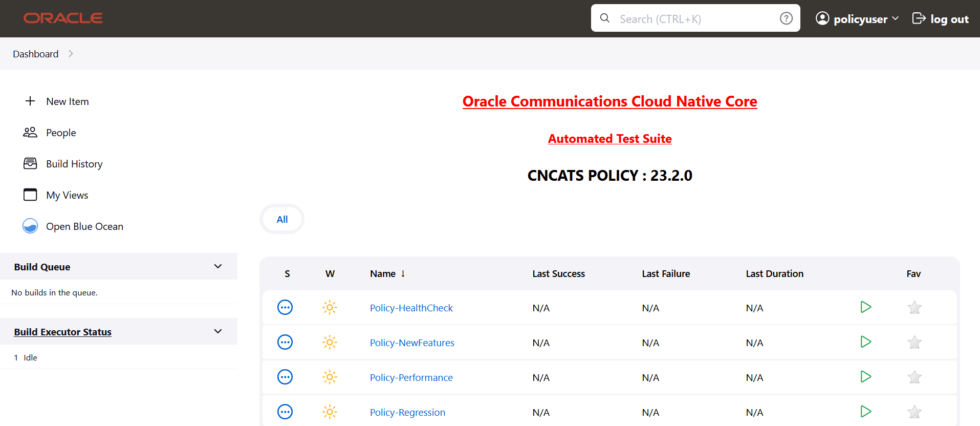Click the log out link text
Image resolution: width=980 pixels, height=426 pixels.
(949, 19)
